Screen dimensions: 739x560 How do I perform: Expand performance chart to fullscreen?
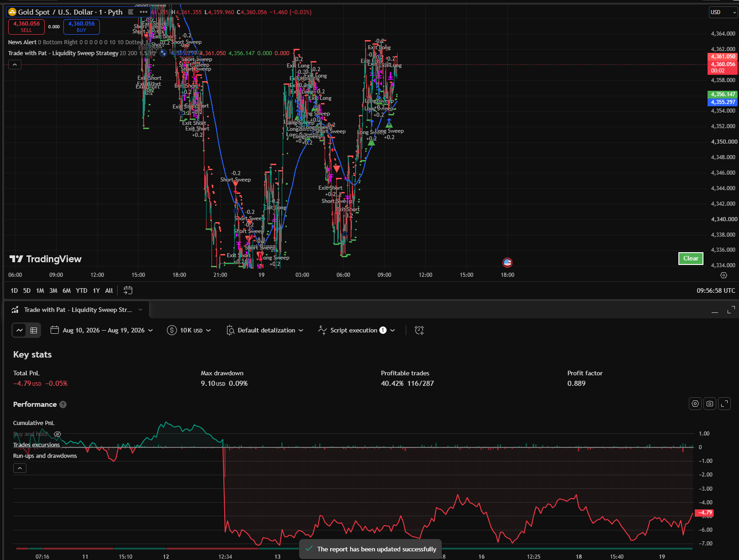[x=724, y=404]
